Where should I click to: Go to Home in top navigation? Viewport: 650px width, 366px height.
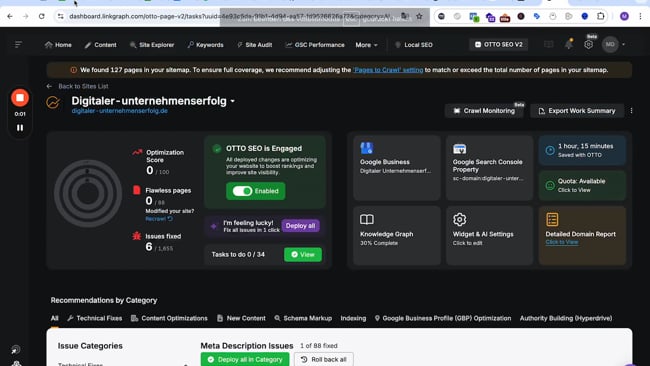click(58, 45)
